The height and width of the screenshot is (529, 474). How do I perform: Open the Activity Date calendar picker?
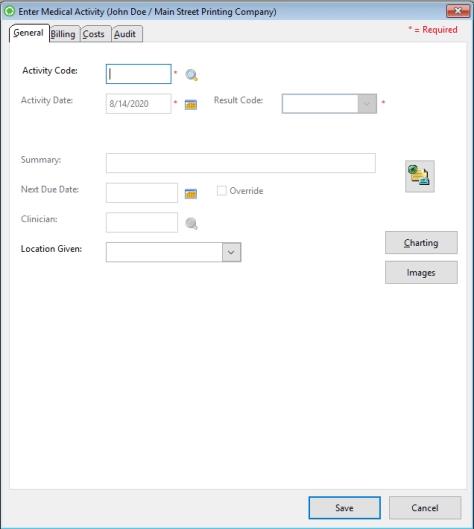point(191,104)
